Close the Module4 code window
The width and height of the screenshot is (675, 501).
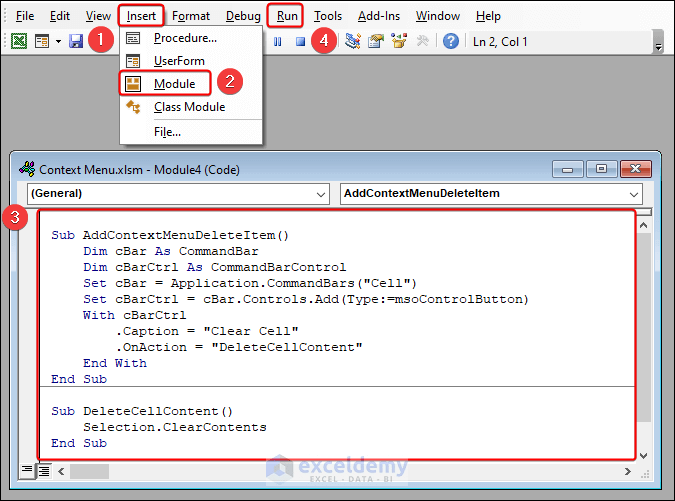click(x=635, y=169)
